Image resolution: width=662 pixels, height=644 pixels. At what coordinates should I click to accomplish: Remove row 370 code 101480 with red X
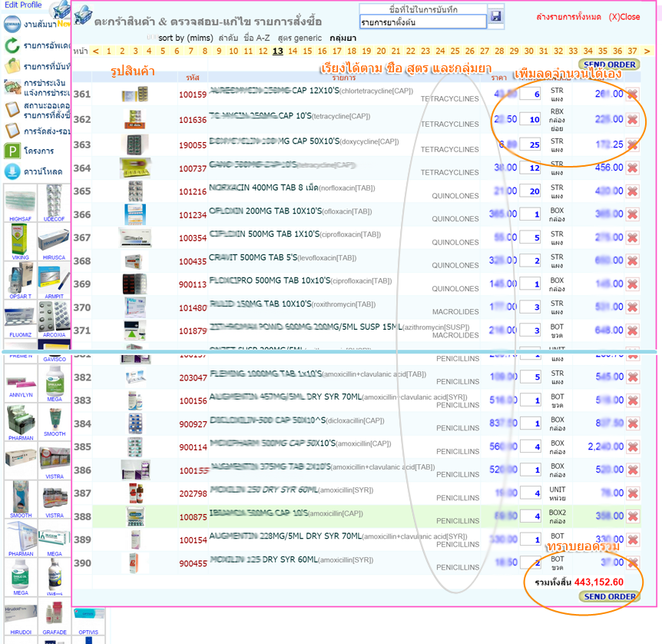632,307
